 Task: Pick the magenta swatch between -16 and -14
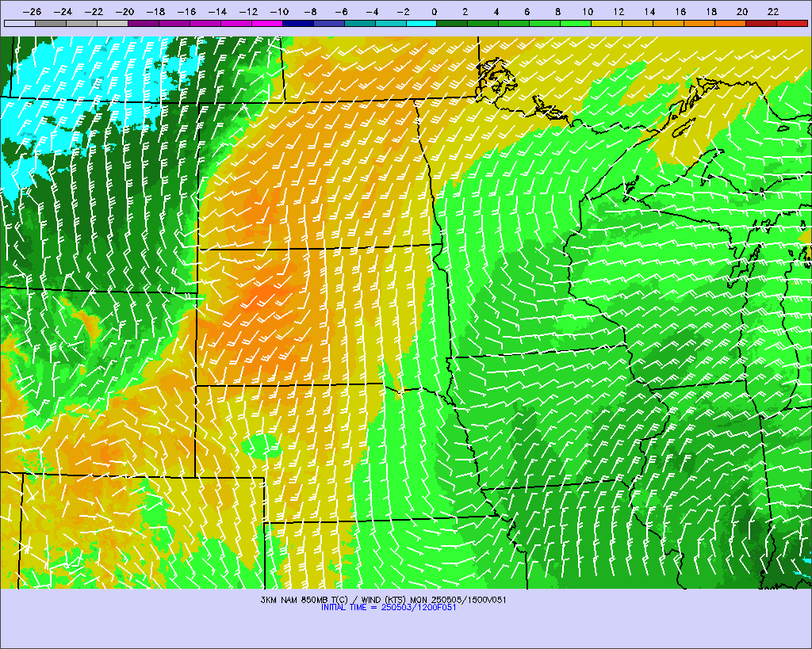click(205, 23)
